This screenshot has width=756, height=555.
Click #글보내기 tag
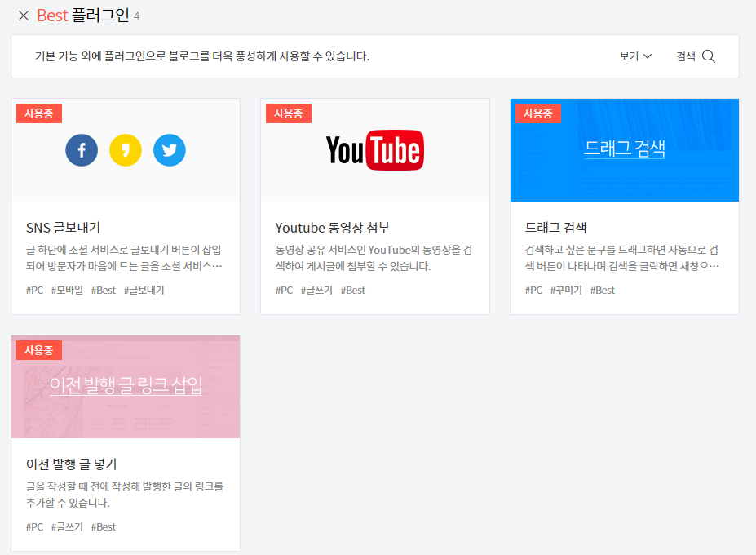click(x=144, y=290)
